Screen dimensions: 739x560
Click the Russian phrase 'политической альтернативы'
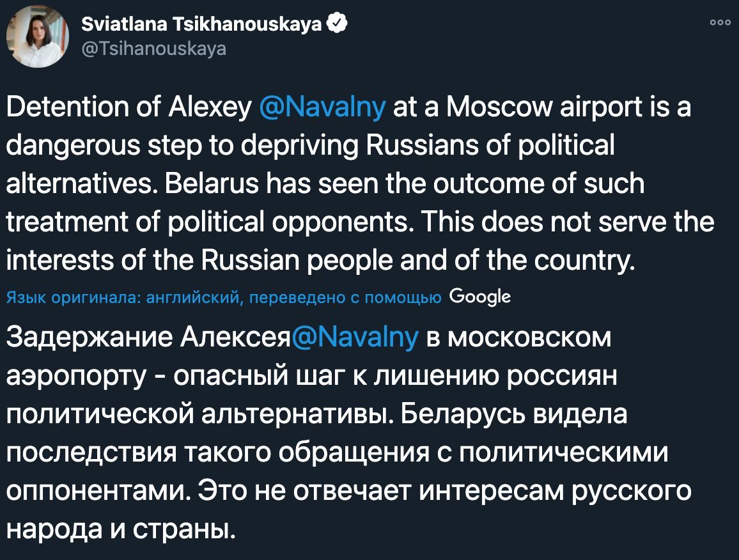click(199, 414)
